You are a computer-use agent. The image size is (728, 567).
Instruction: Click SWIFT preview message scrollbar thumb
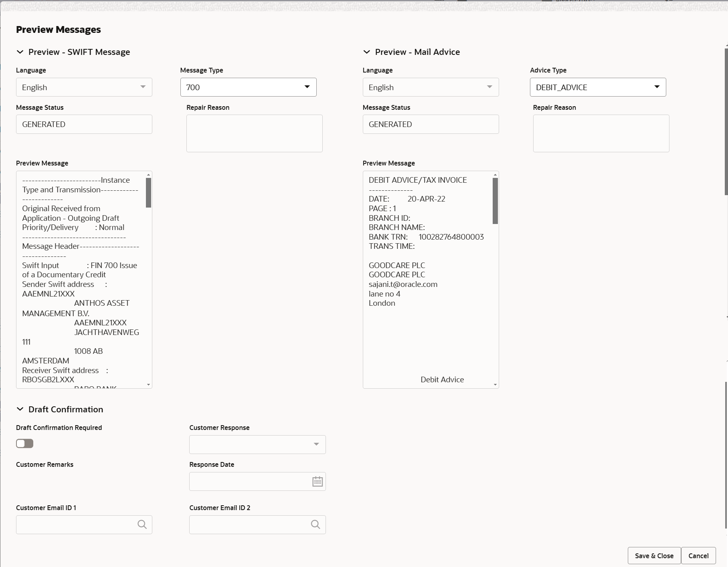(148, 193)
